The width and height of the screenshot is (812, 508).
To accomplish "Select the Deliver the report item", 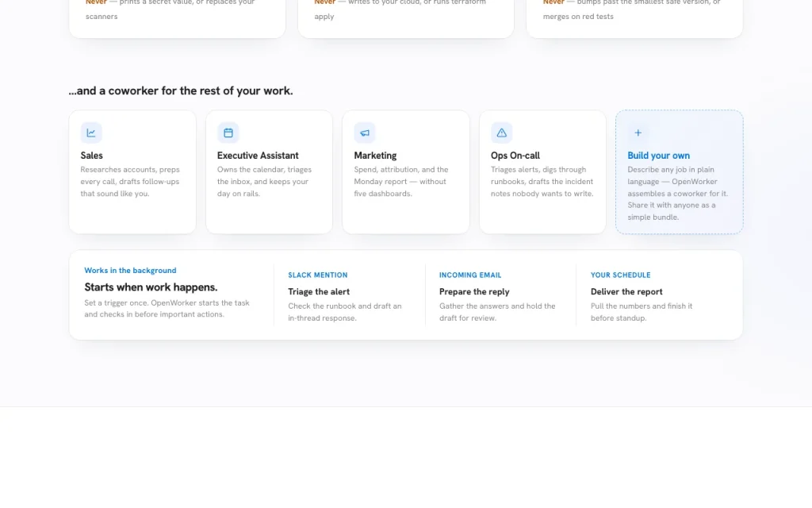I will 626,292.
